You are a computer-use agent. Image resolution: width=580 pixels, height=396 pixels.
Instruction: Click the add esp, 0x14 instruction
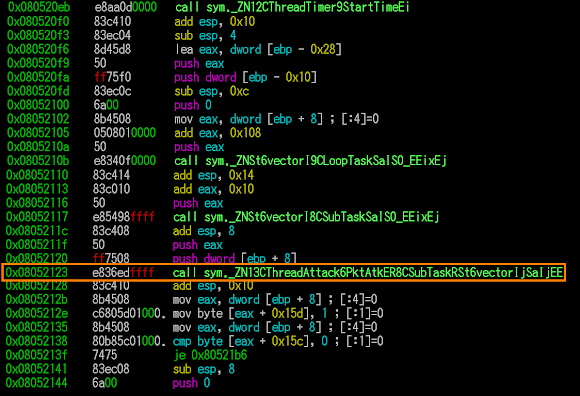(x=213, y=175)
